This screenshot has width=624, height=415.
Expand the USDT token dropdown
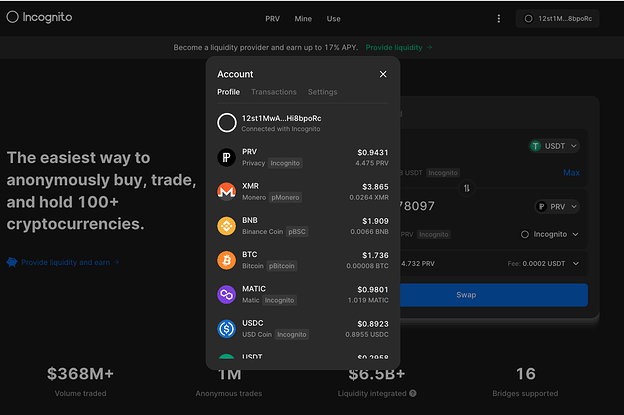coord(555,146)
